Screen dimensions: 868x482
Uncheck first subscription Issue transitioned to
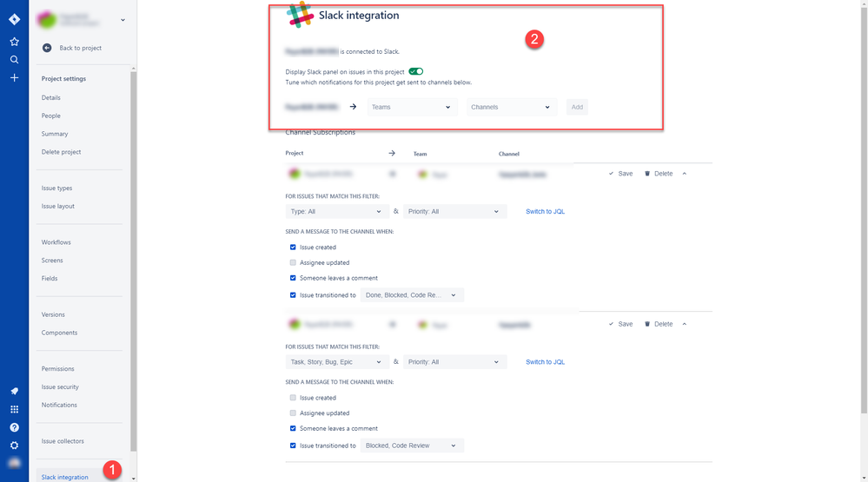point(293,295)
